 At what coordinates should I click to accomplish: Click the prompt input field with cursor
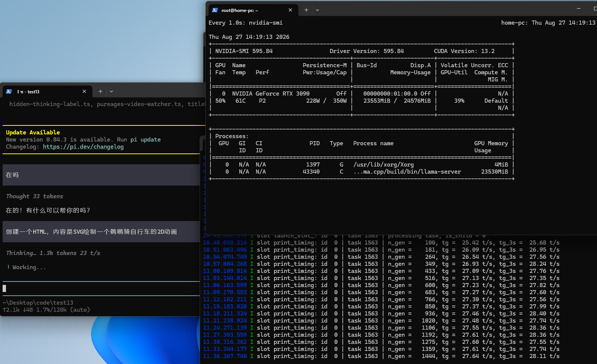(101, 288)
